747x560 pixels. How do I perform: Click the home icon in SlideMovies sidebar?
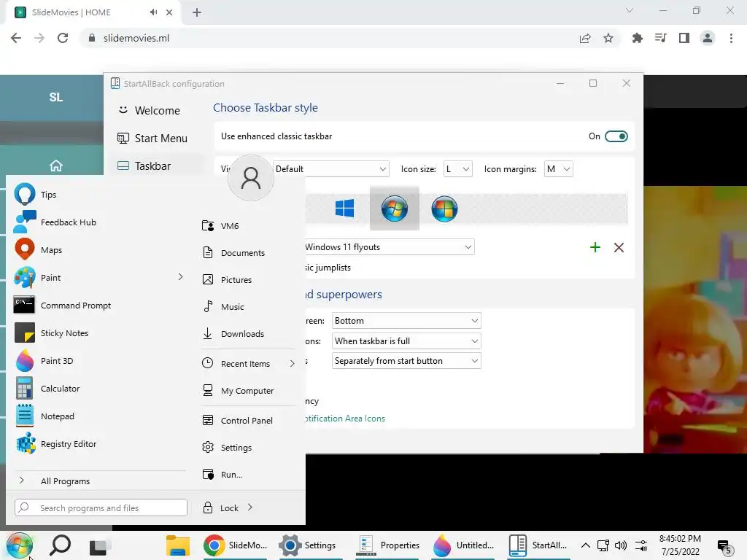(56, 166)
